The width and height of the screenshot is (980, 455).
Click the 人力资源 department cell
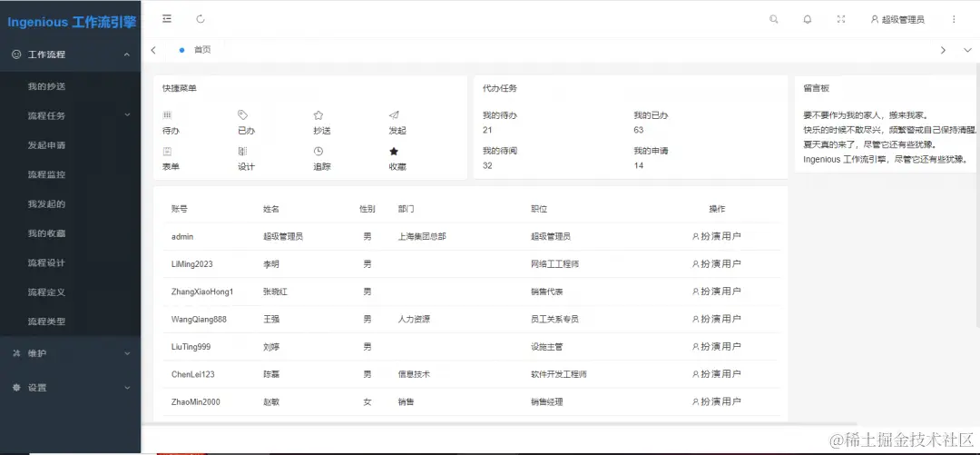(414, 319)
